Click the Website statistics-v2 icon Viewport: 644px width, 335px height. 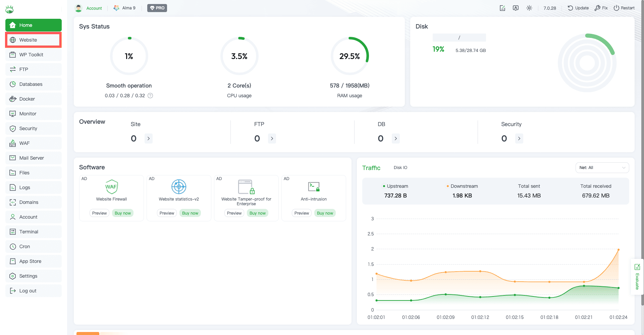tap(179, 186)
